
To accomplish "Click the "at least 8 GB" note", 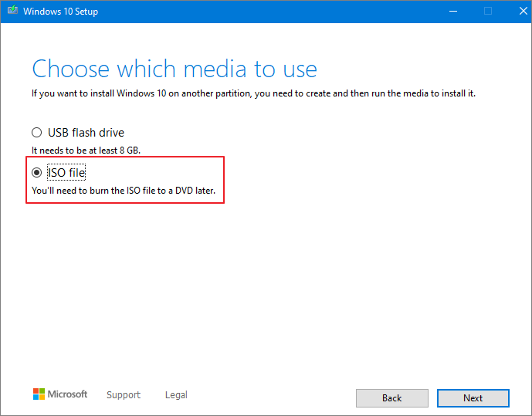I will (86, 150).
